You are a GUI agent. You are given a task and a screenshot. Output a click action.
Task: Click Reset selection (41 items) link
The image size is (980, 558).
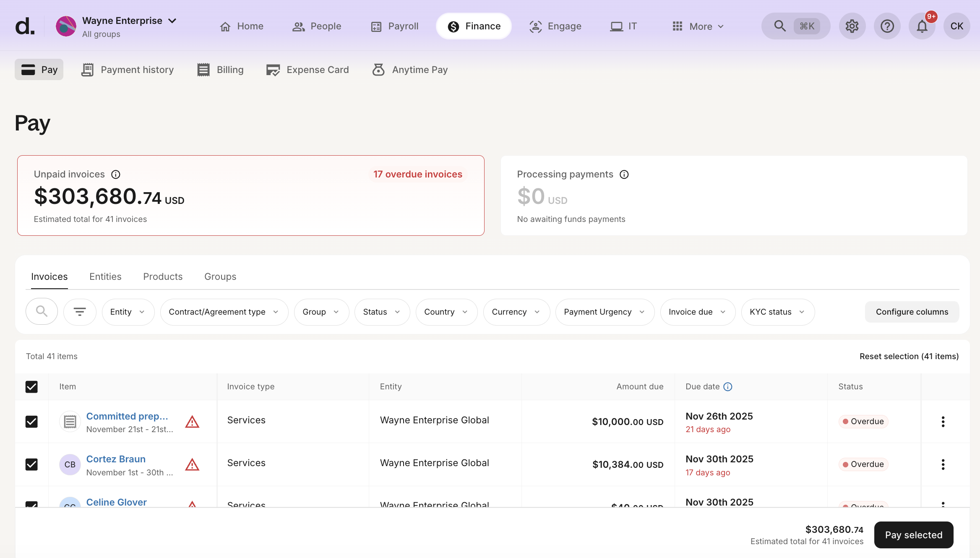coord(909,356)
